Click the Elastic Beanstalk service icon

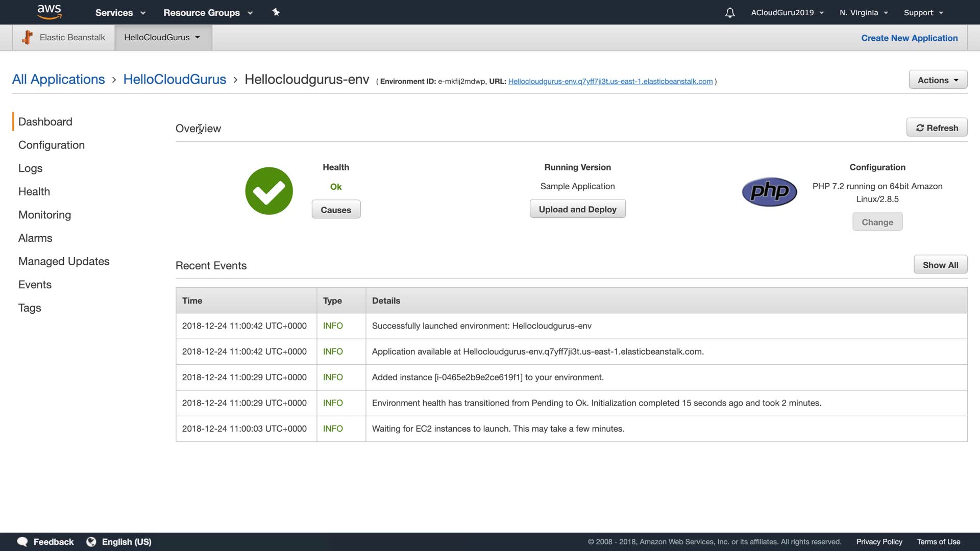[x=28, y=37]
